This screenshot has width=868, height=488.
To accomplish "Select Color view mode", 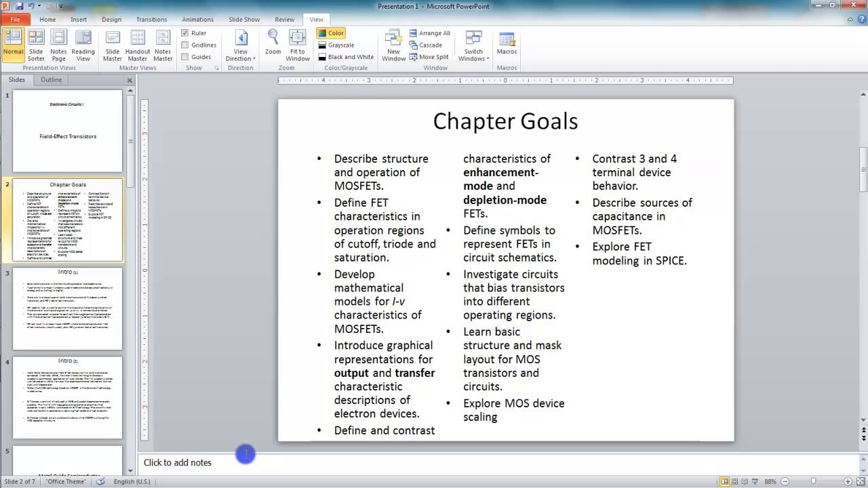I will tap(332, 33).
